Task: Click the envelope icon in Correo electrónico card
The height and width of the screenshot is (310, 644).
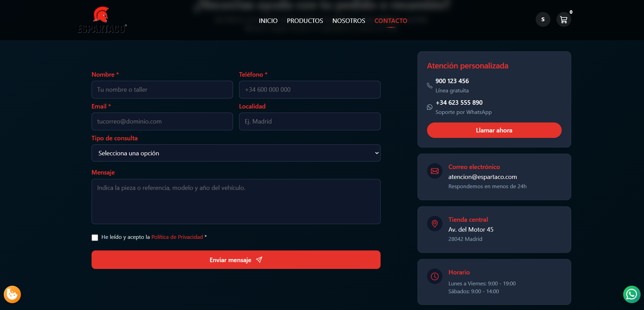Action: point(435,171)
